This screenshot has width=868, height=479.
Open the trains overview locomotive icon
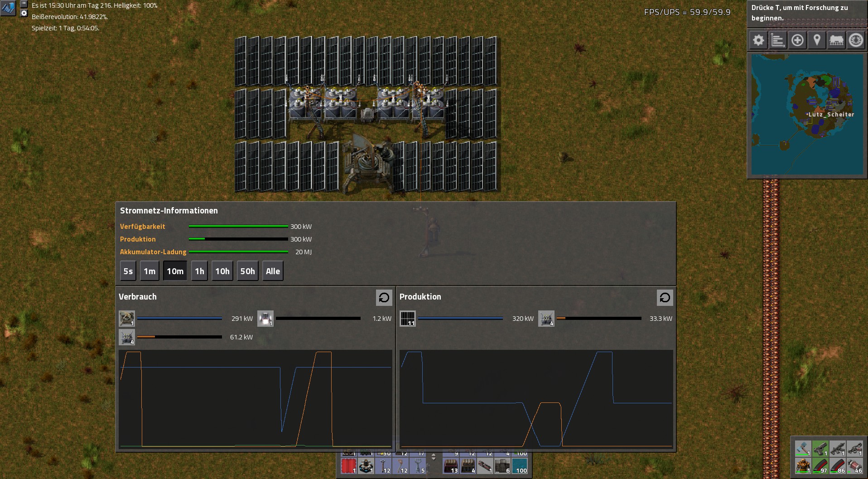pos(836,40)
